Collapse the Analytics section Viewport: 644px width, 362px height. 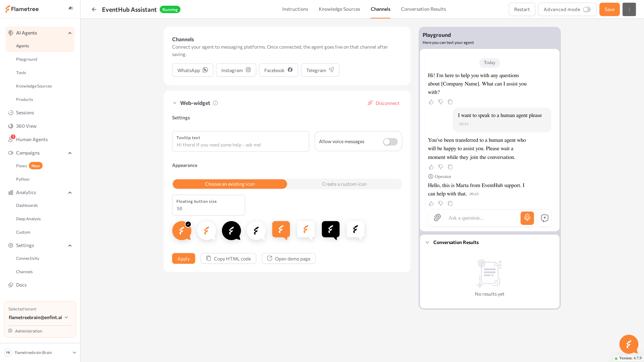tap(70, 192)
